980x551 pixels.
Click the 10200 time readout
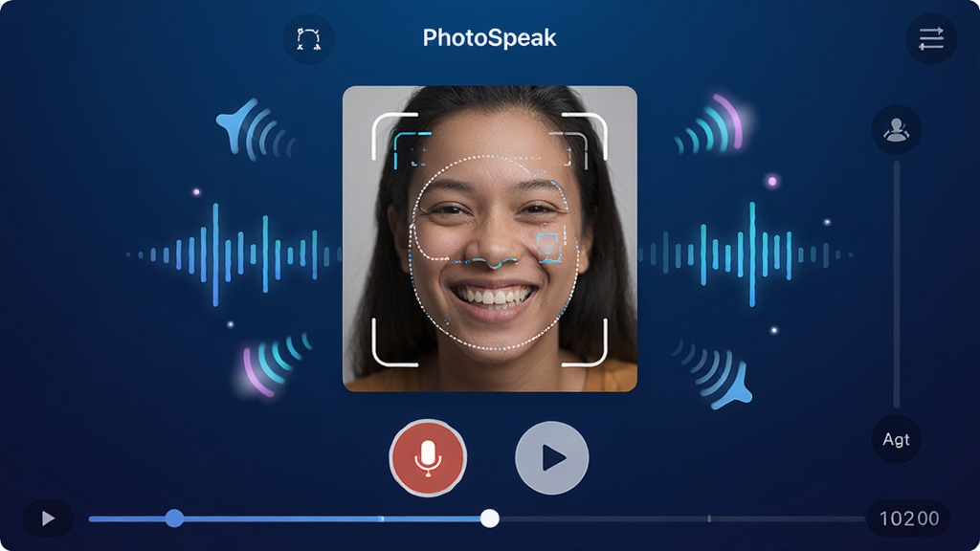tap(909, 518)
